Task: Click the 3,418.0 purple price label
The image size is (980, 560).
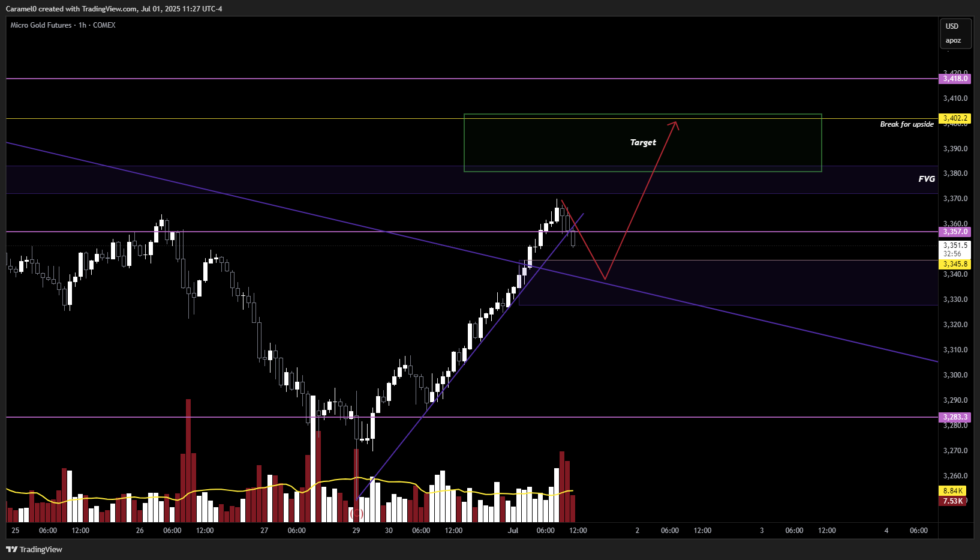Action: 955,79
